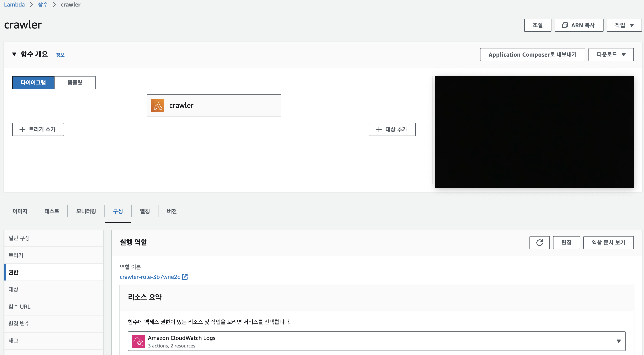Click the refresh icon in 실행 역할 panel
Image resolution: width=644 pixels, height=355 pixels.
[539, 242]
